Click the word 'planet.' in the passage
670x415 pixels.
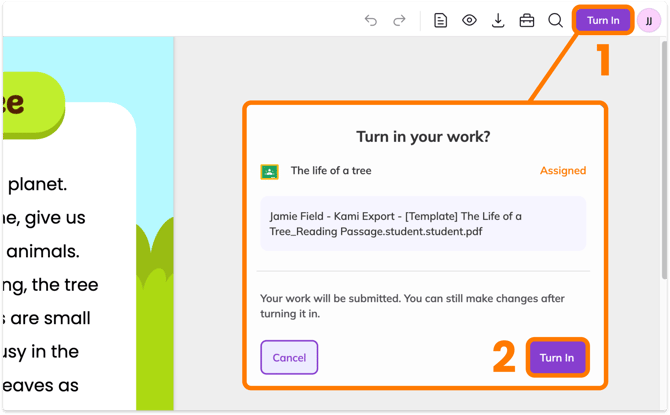click(38, 184)
